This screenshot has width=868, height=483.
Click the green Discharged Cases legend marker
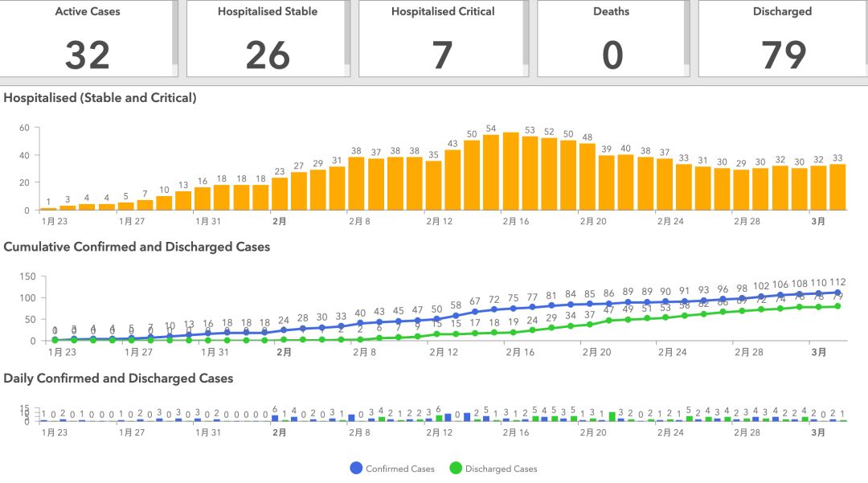[456, 469]
